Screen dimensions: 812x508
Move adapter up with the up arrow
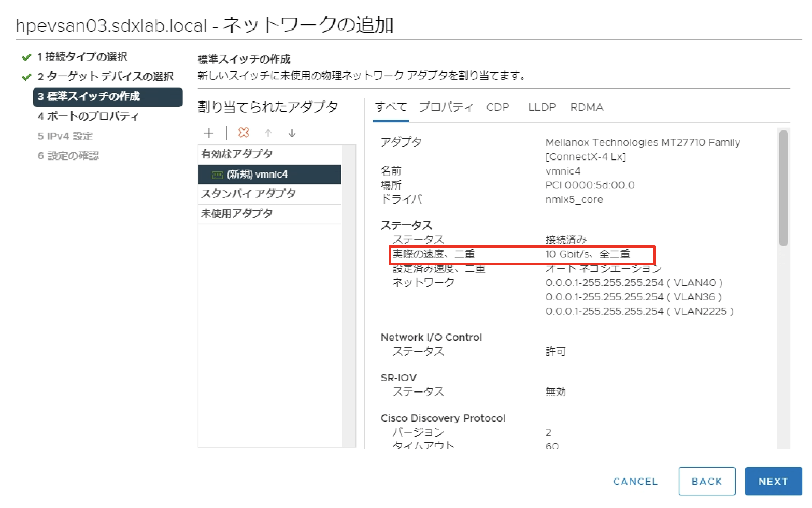(x=268, y=133)
